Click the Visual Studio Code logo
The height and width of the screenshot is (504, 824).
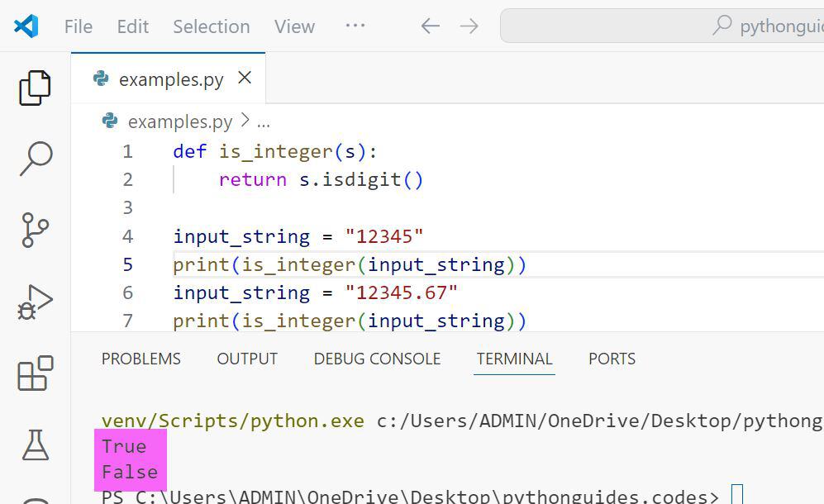click(26, 26)
